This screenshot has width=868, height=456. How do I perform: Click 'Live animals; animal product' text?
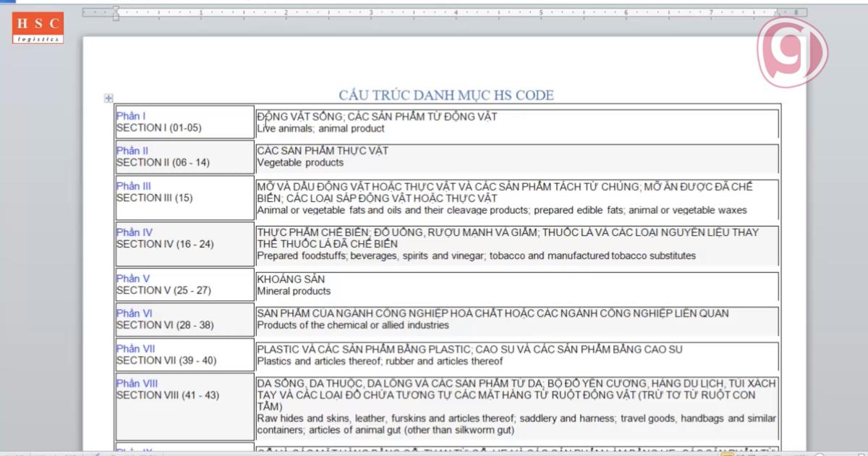coord(320,128)
